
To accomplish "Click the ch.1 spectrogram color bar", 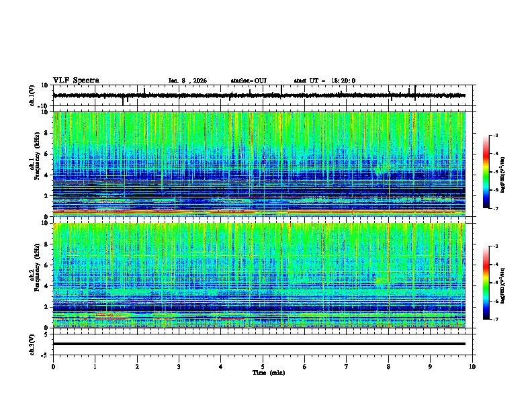I will pyautogui.click(x=486, y=172).
